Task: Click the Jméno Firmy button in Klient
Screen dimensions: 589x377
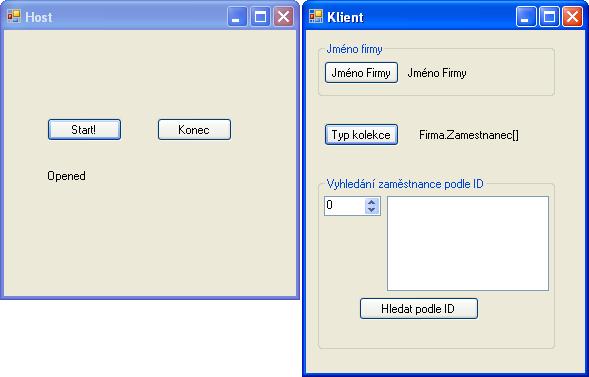Action: pyautogui.click(x=361, y=72)
